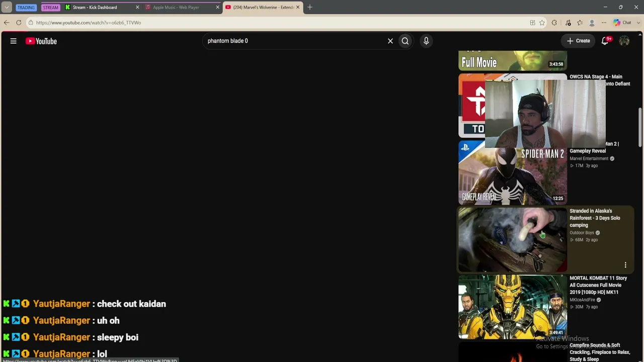The height and width of the screenshot is (362, 644).
Task: Click the 3:49:41 duration badge
Action: (x=556, y=333)
